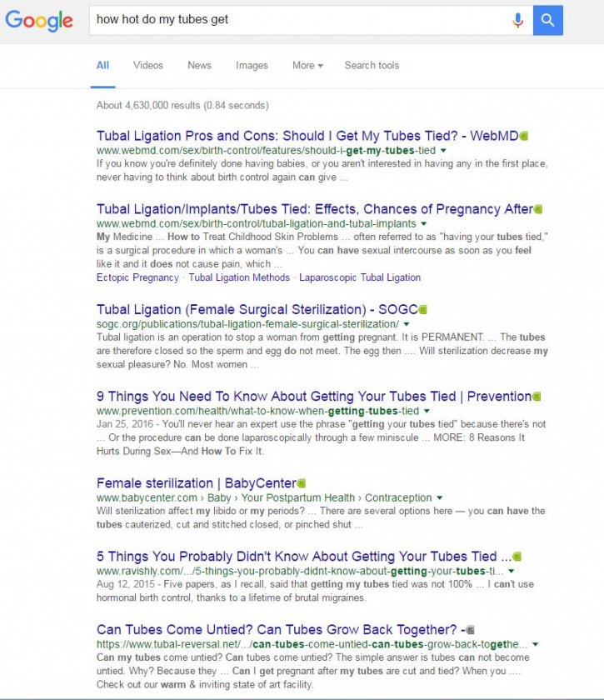The image size is (604, 700).
Task: Click green badge after Prevention result title
Action: (x=537, y=396)
